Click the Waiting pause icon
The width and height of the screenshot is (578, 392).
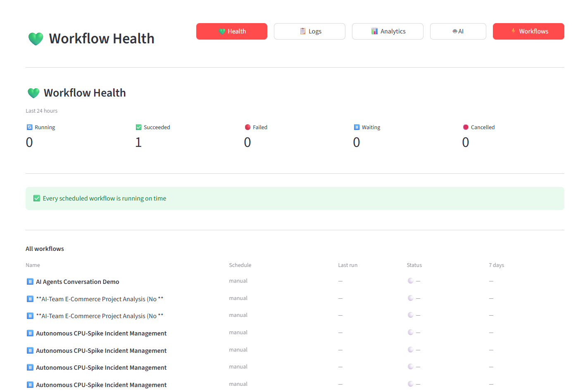pyautogui.click(x=357, y=127)
